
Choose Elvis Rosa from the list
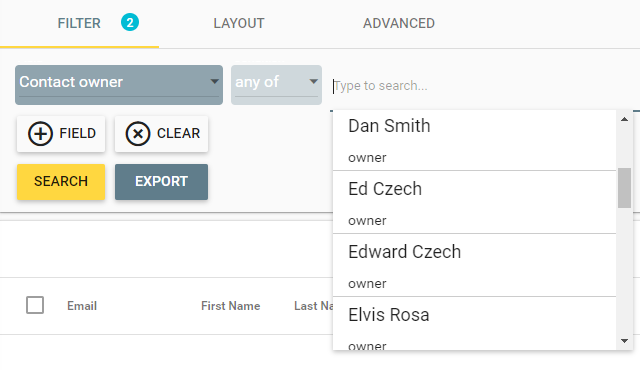coord(474,323)
